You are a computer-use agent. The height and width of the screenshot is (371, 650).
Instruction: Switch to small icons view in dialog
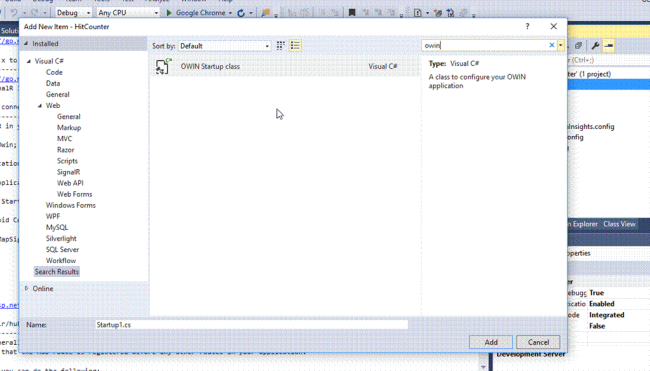[281, 46]
